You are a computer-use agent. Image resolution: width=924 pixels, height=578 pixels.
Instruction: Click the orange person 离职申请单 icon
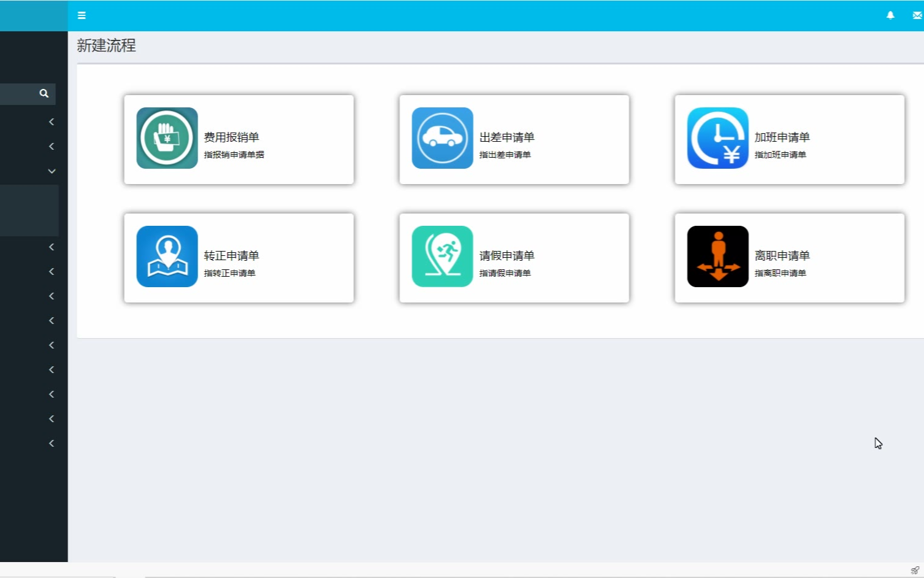click(717, 256)
